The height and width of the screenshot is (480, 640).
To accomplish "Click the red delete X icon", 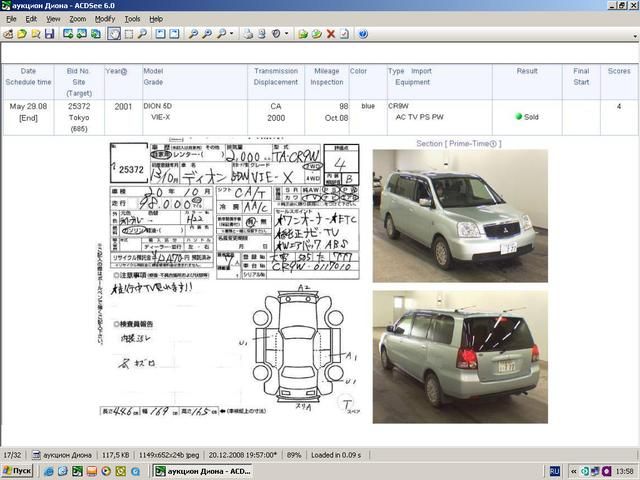I will [330, 34].
